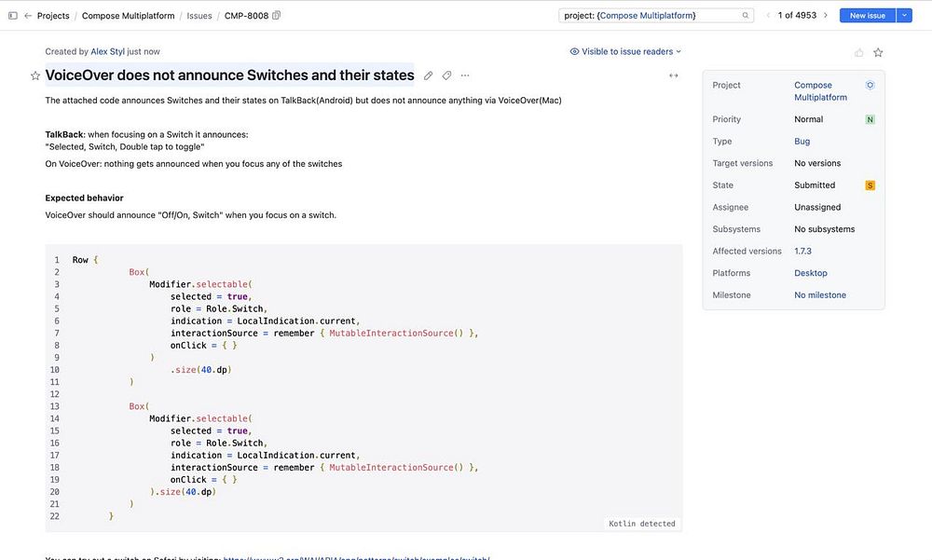The width and height of the screenshot is (932, 560).
Task: Add a tag using the tag icon
Action: click(446, 75)
